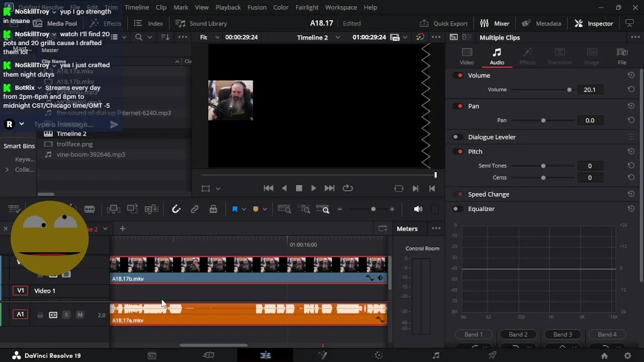The height and width of the screenshot is (362, 644).
Task: Toggle the Pitch section enable switch
Action: coord(458,151)
